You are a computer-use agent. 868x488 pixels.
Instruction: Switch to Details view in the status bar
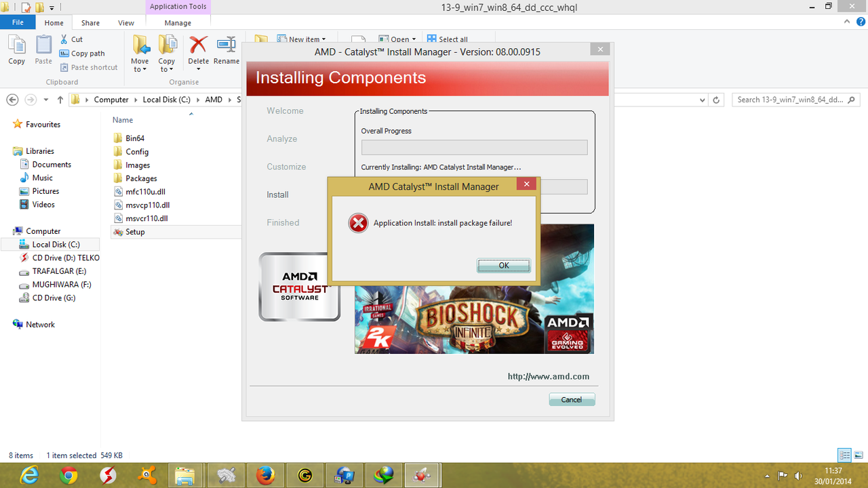click(845, 455)
